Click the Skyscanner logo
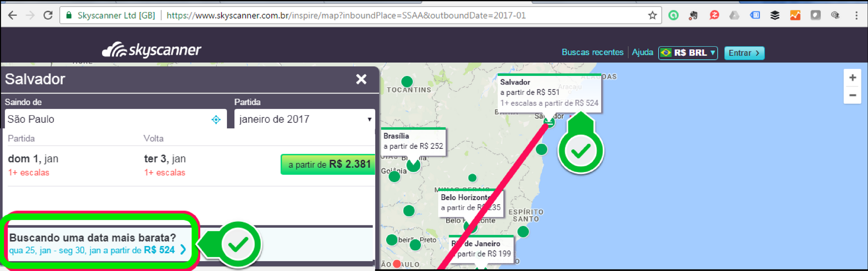The width and height of the screenshot is (868, 271). click(x=152, y=50)
